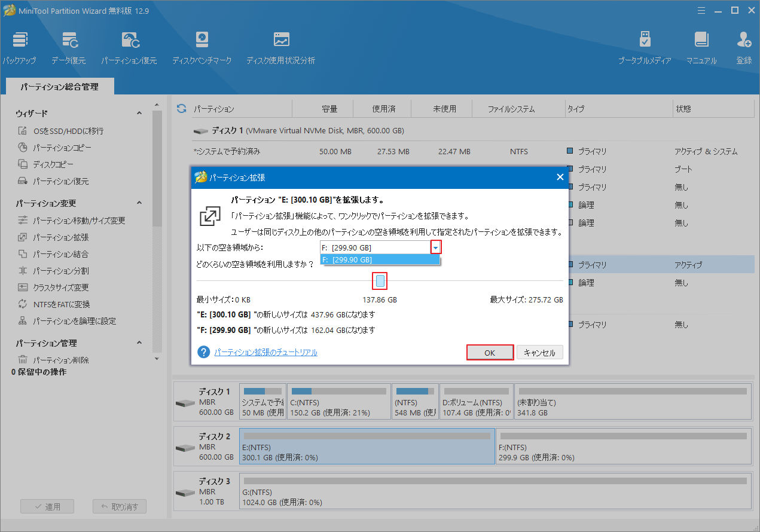
Task: Select the C:(NTFS) block on ディスク 1
Action: click(x=338, y=402)
